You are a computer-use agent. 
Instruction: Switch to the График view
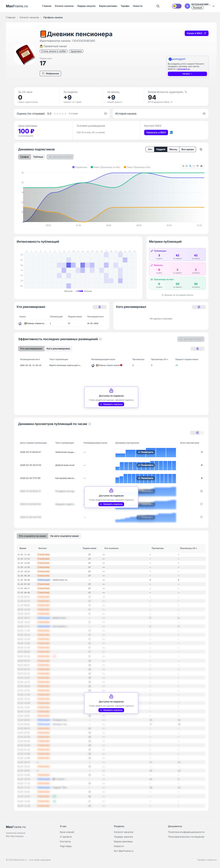pos(25,157)
